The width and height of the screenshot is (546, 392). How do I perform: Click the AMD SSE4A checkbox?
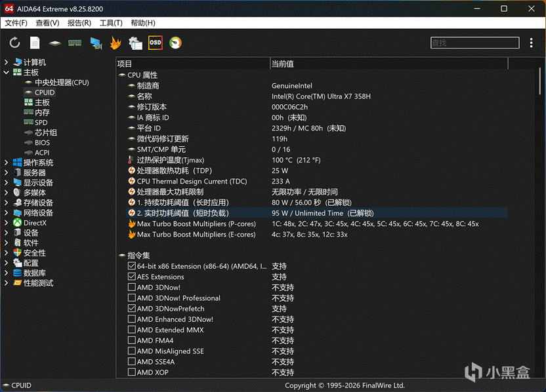click(132, 361)
